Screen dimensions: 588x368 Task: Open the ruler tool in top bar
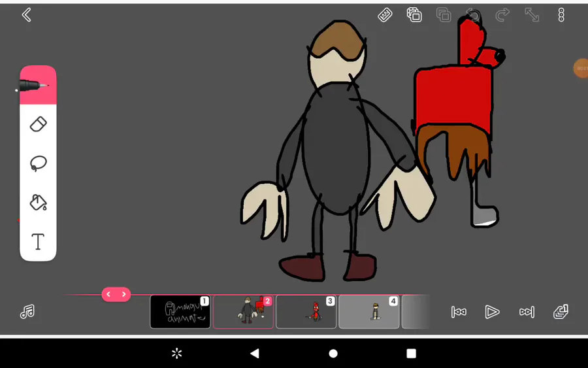click(385, 15)
